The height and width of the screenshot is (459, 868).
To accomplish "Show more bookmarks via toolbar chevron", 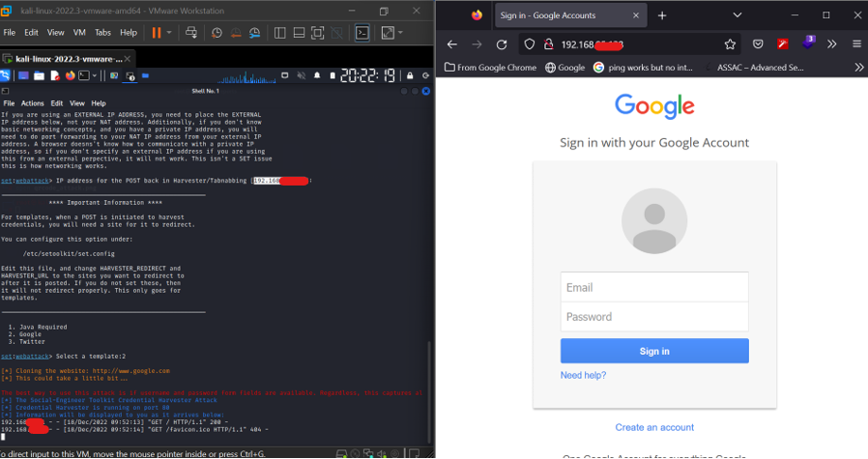I will click(x=858, y=68).
